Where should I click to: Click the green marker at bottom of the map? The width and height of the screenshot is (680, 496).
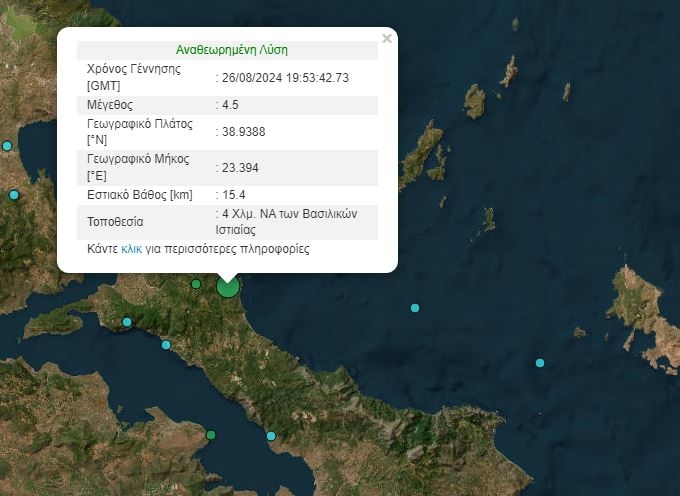211,435
